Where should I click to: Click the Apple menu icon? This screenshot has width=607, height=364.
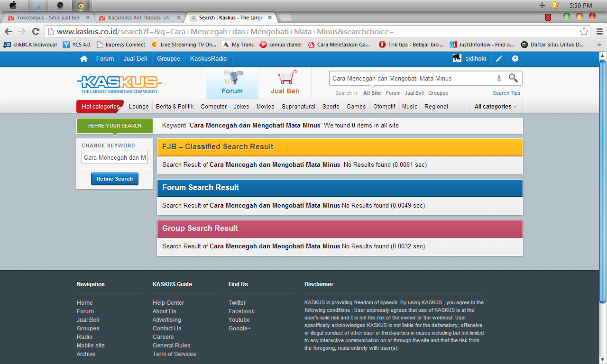point(13,6)
